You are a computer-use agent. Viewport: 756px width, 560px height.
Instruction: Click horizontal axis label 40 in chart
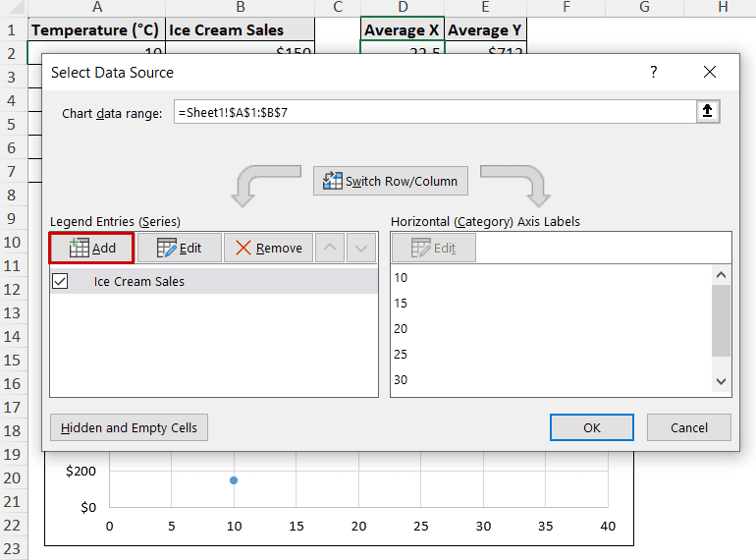point(608,527)
